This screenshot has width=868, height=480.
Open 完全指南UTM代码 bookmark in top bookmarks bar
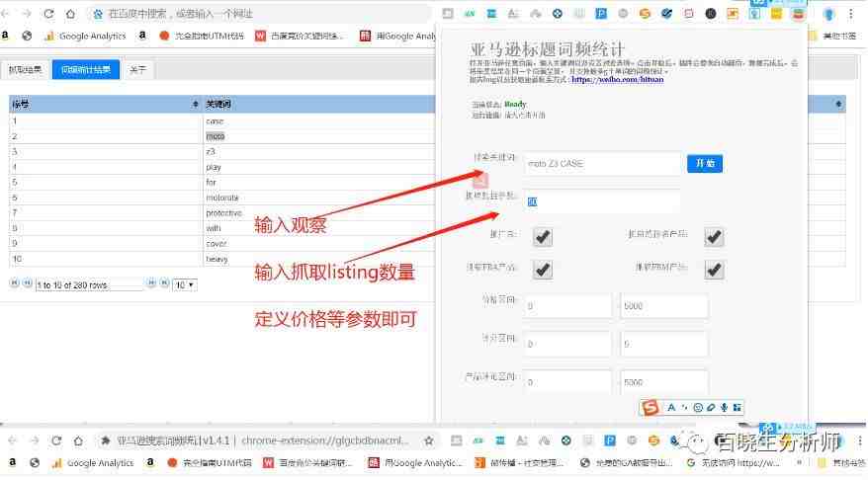click(202, 36)
